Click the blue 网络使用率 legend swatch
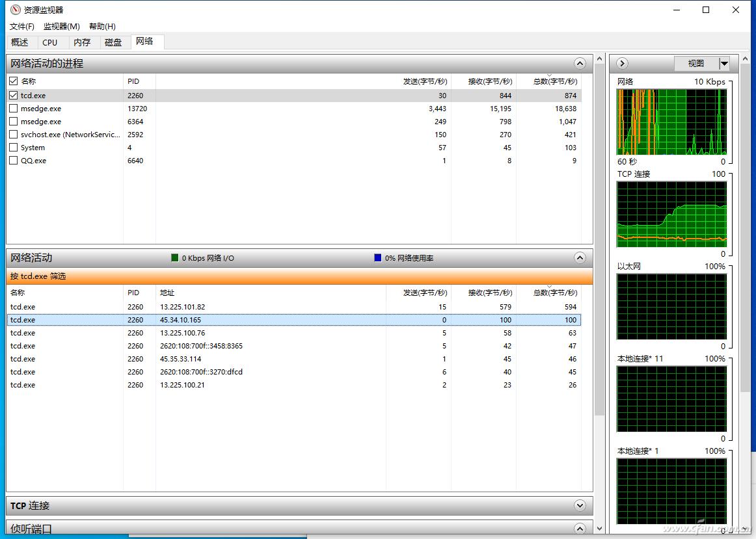 click(x=378, y=258)
